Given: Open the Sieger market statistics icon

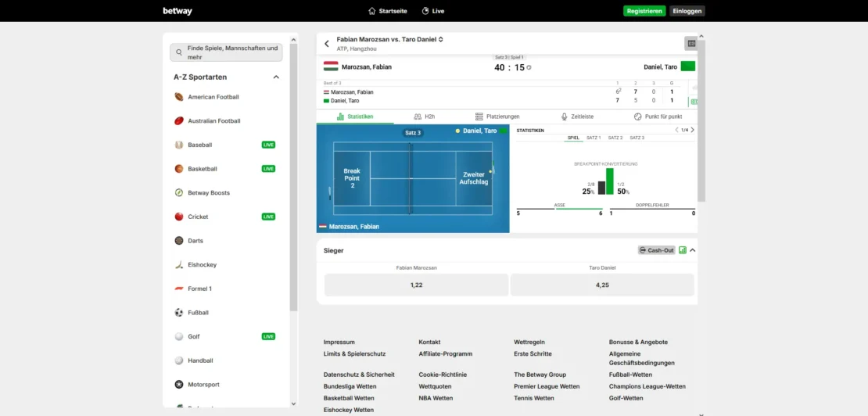Looking at the screenshot, I should coord(683,250).
